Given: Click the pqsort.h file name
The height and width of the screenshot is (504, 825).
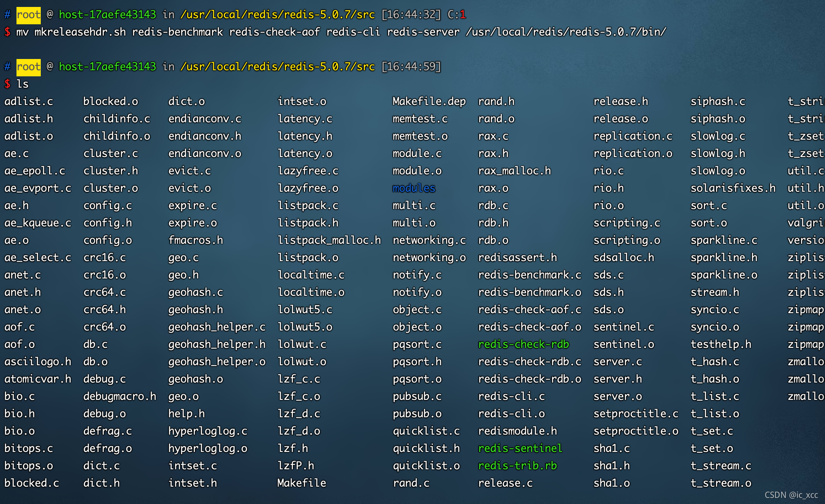Looking at the screenshot, I should click(x=417, y=362).
